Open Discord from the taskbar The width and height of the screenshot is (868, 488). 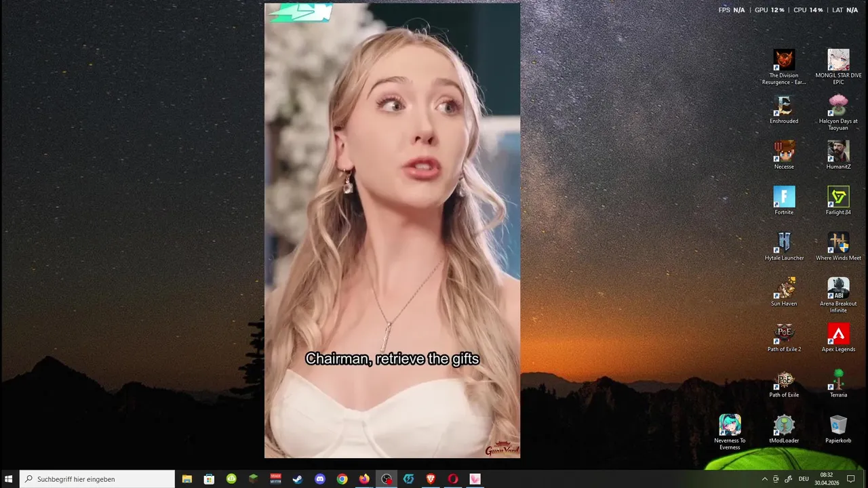point(320,479)
